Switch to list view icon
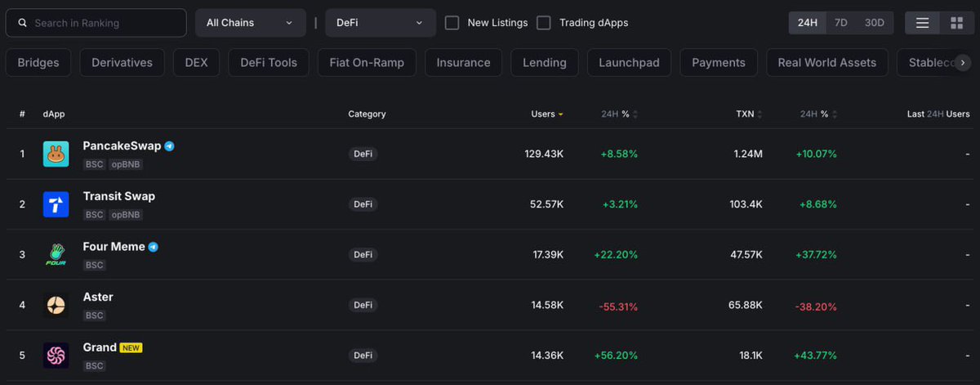This screenshot has width=980, height=385. (922, 23)
